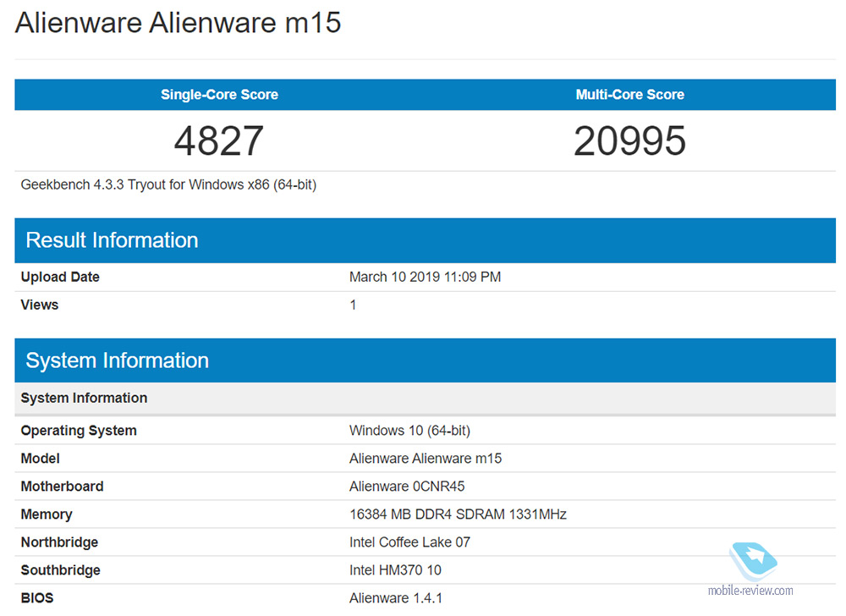The width and height of the screenshot is (846, 616).
Task: Click the Model row label
Action: [x=41, y=459]
